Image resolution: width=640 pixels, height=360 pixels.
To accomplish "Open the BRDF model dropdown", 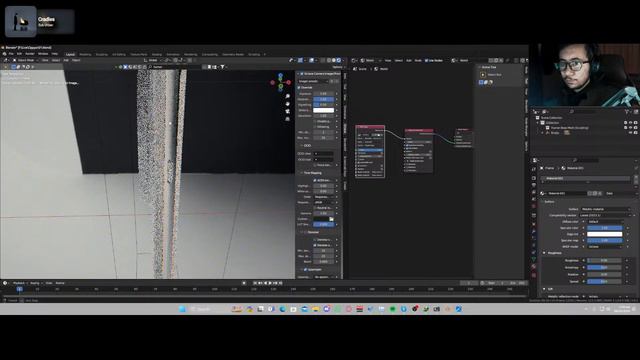I will click(604, 247).
